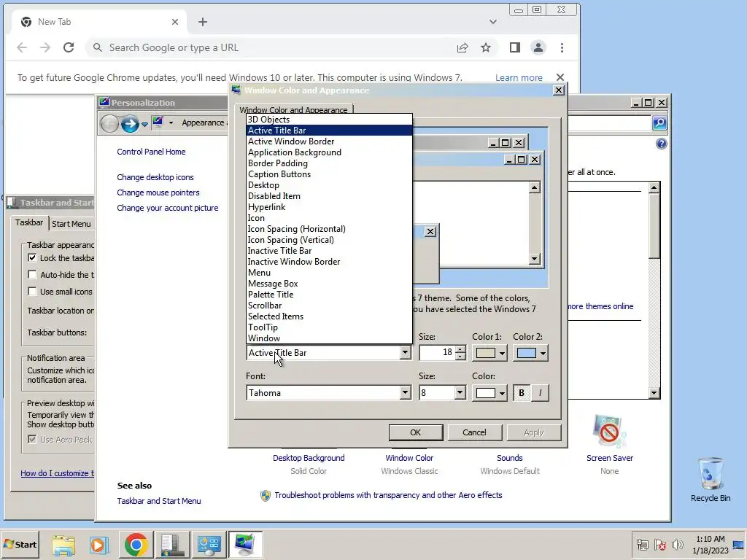The image size is (747, 560).
Task: Select Hyperlink from item list
Action: point(329,207)
